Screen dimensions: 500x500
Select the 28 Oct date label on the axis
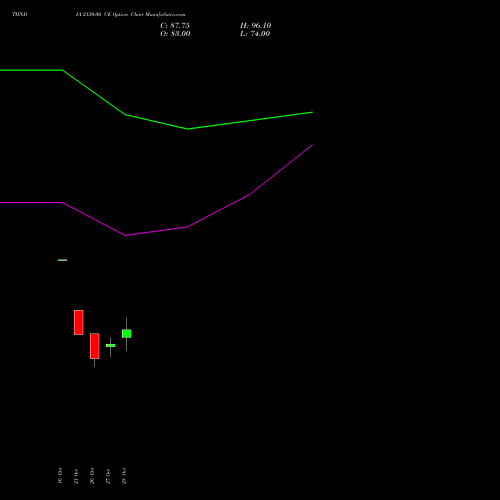pos(124,476)
